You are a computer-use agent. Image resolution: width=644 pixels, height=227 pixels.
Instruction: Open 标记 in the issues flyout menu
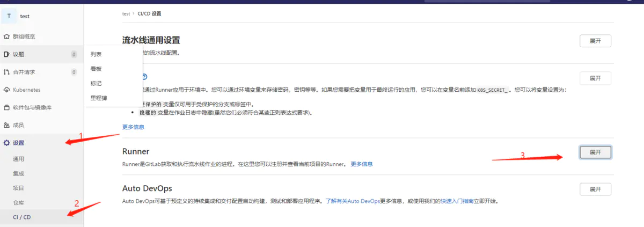point(96,84)
